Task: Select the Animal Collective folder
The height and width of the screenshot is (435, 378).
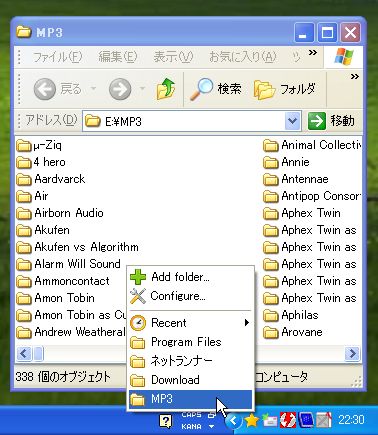Action: (x=312, y=145)
